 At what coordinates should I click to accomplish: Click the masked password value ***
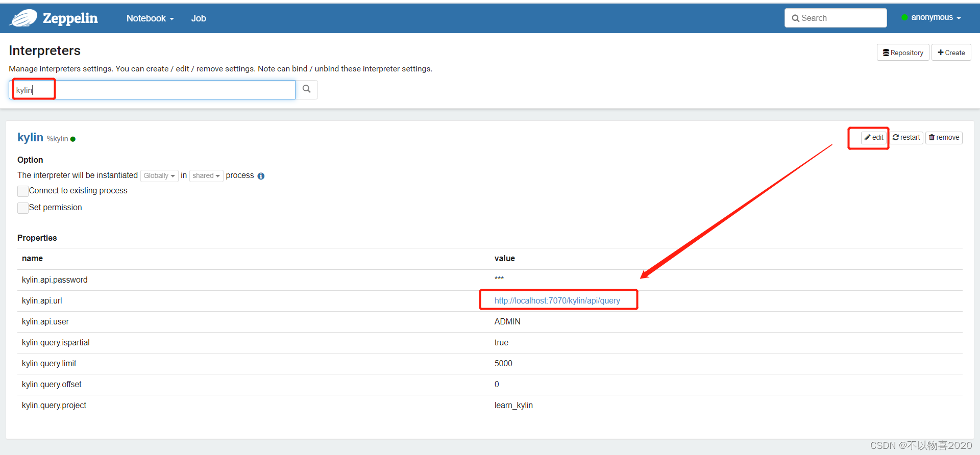point(499,279)
